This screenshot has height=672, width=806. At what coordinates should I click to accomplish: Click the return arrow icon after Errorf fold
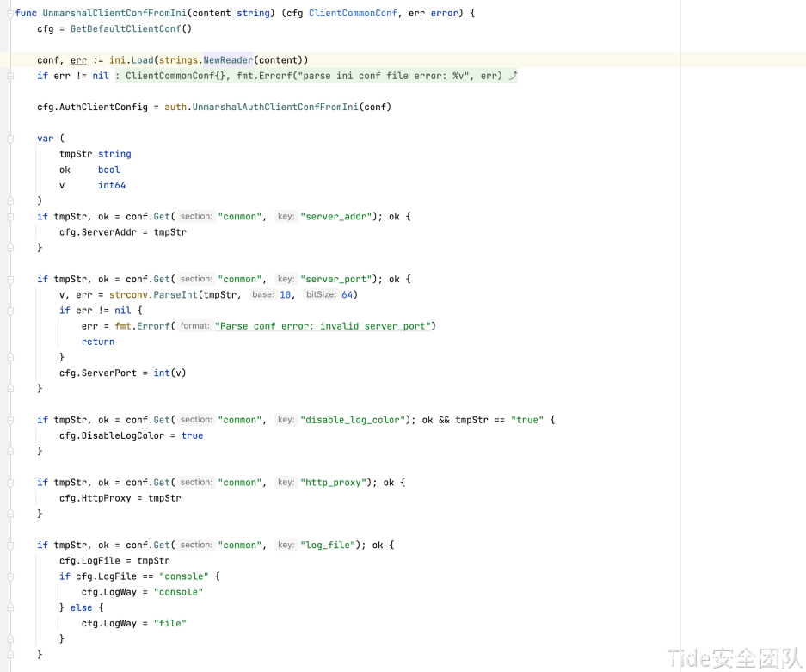point(513,76)
